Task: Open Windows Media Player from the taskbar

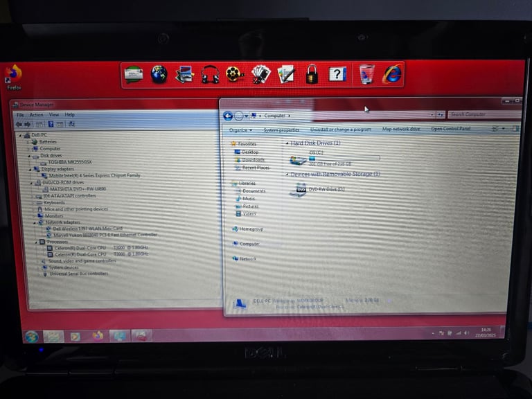Action: [x=75, y=337]
